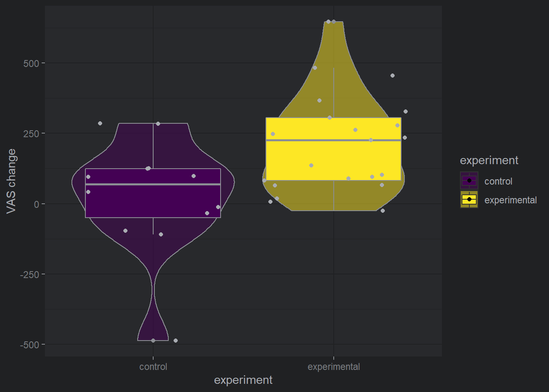549x392 pixels.
Task: Click the 'experiment' legend title
Action: point(489,160)
